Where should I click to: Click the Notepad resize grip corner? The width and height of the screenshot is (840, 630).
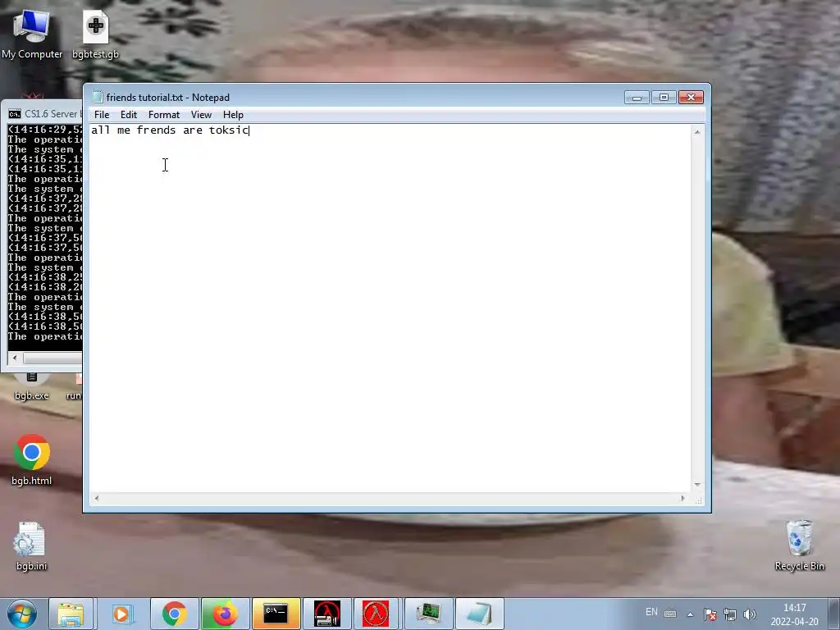[x=698, y=500]
